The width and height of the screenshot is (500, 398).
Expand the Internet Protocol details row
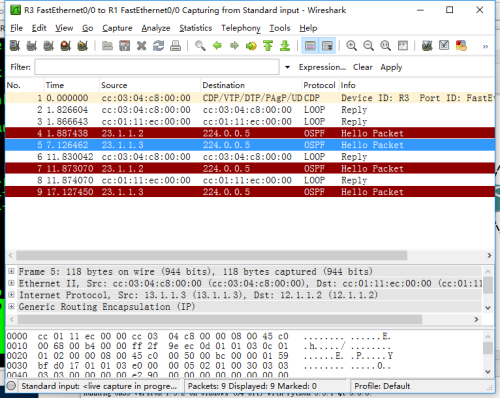[11, 295]
